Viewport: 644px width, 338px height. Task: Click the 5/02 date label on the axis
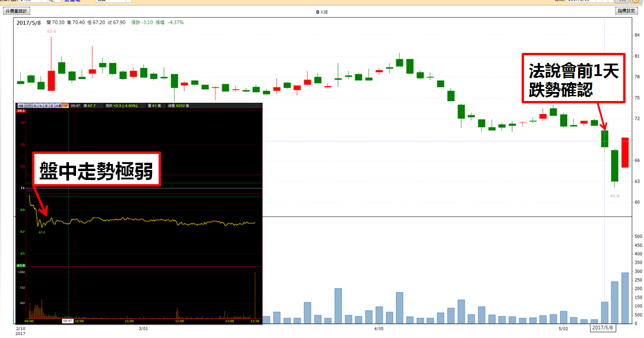[x=563, y=329]
